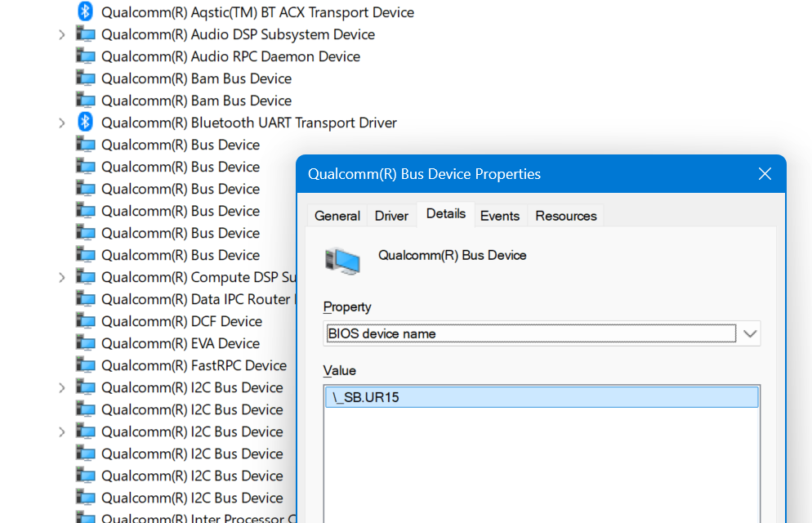
Task: Click the DCF Device icon
Action: (x=86, y=321)
